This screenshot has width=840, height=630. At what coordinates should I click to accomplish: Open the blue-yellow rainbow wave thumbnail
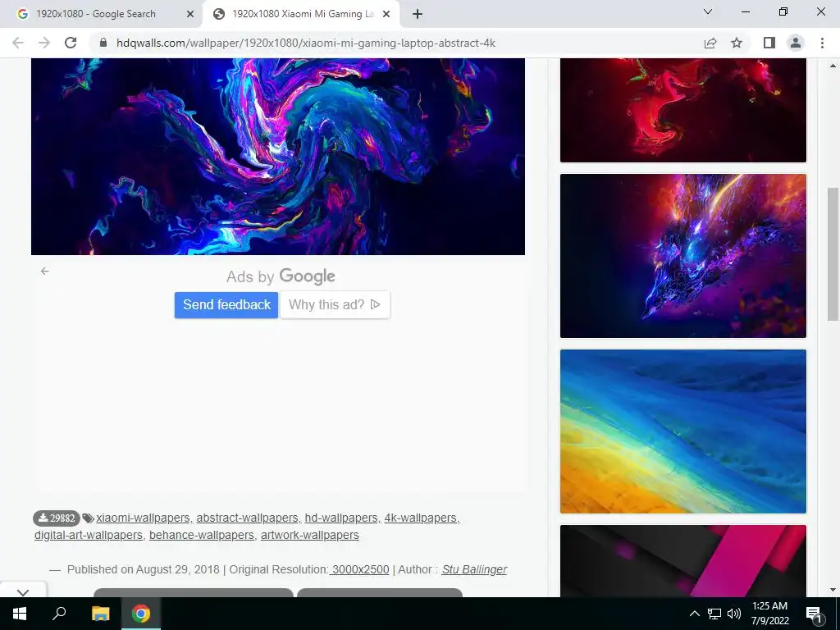click(683, 431)
